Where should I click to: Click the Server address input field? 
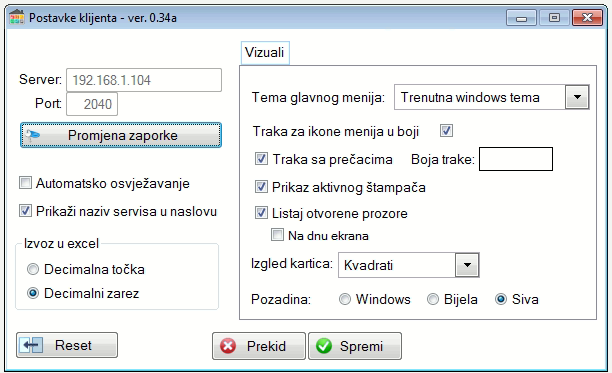pyautogui.click(x=144, y=80)
